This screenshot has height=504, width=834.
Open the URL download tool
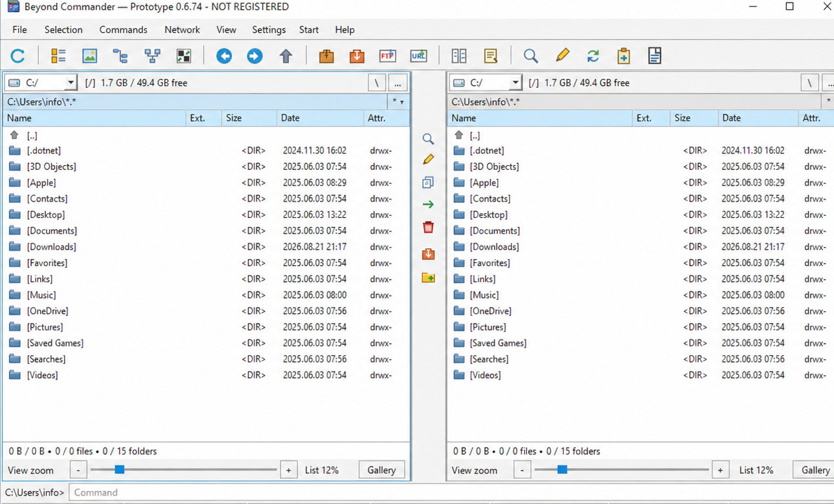(x=418, y=56)
